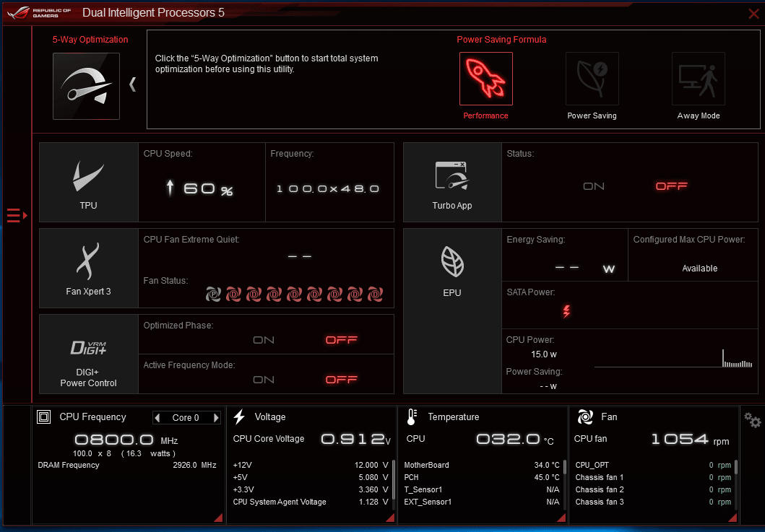Open the EPU leaf panel
Viewport: 765px width, 532px height.
452,311
